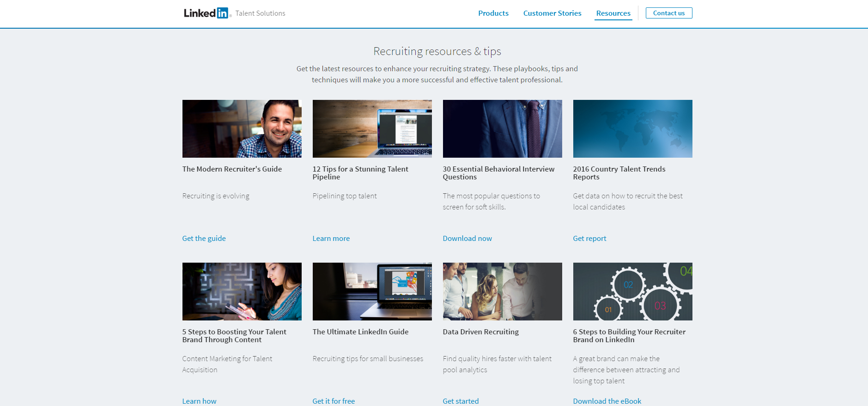Screen dimensions: 868x406
Task: Open the 6 Steps Recruiter Brand gears image
Action: (633, 291)
